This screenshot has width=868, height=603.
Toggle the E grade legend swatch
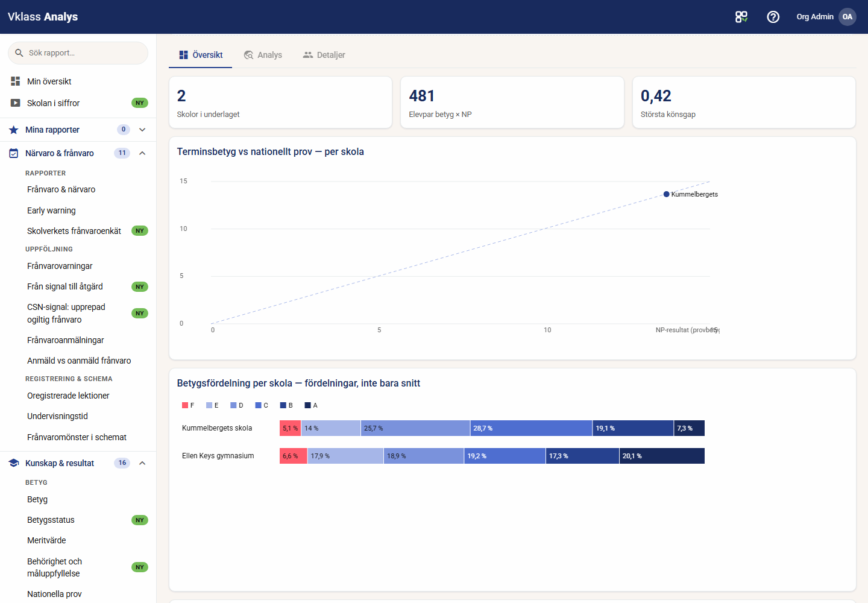point(209,405)
